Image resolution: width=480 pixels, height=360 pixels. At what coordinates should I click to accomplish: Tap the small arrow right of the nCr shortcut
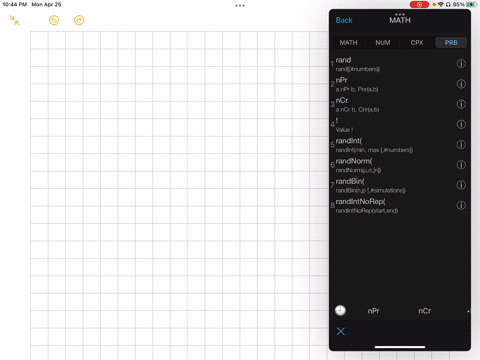coord(468,311)
